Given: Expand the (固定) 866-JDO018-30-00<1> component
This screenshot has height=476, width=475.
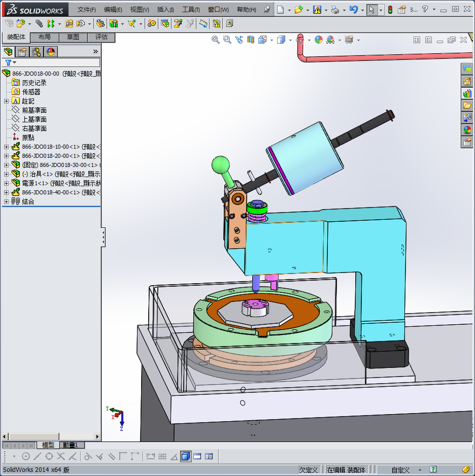Looking at the screenshot, I should pos(6,165).
